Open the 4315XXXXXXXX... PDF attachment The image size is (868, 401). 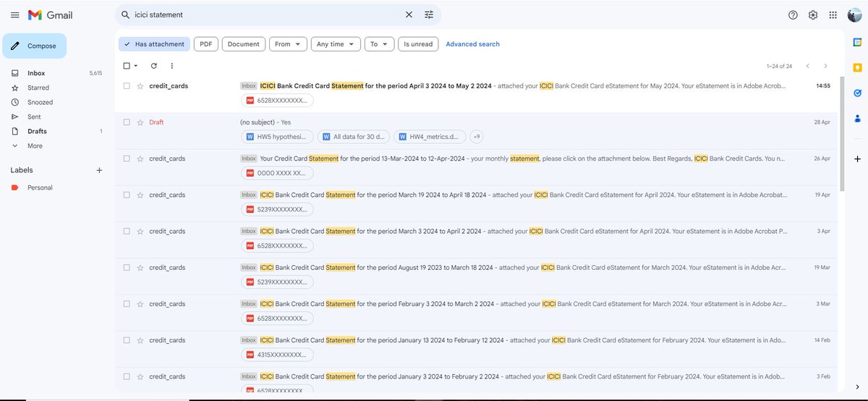pos(277,355)
